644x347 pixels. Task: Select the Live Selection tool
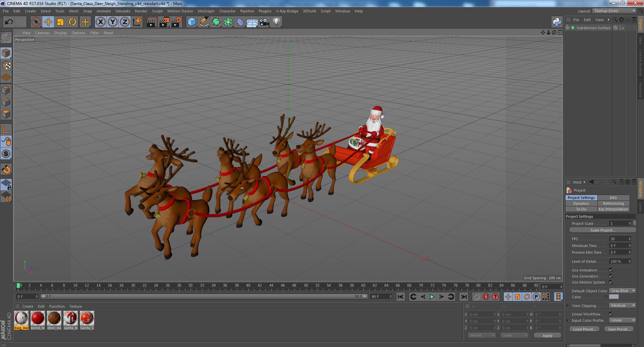tap(36, 22)
